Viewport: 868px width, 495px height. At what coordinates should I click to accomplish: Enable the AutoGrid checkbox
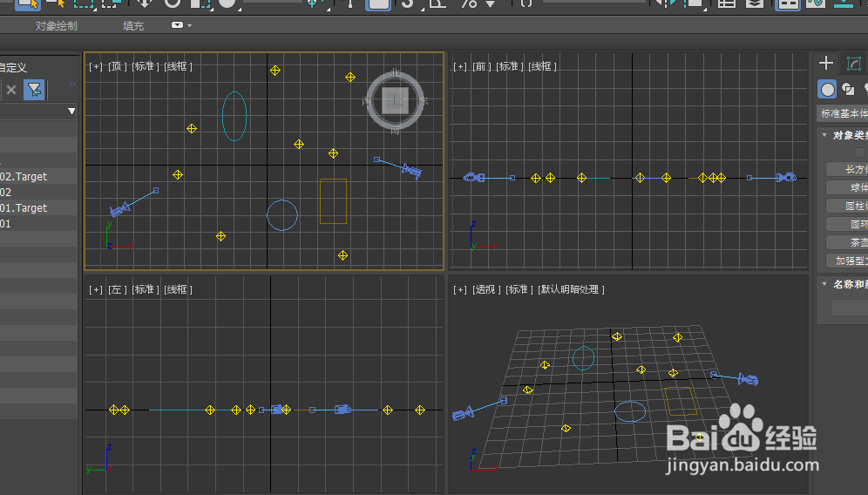tap(858, 153)
